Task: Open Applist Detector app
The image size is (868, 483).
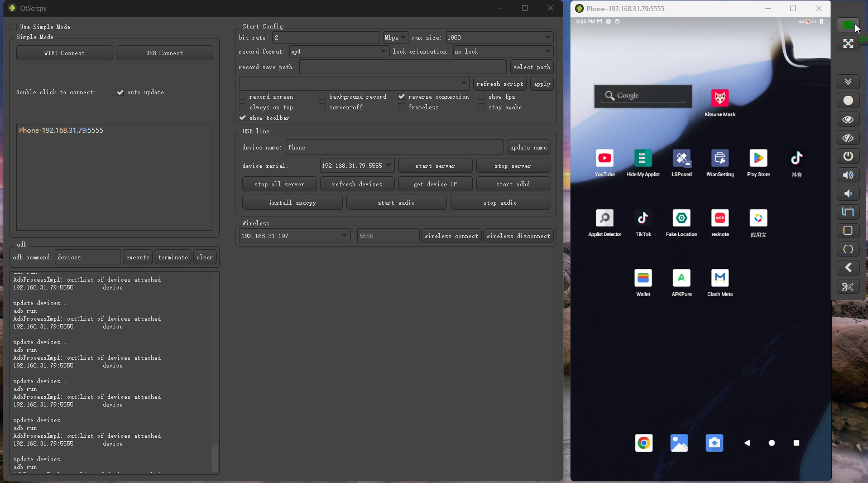Action: (x=605, y=218)
